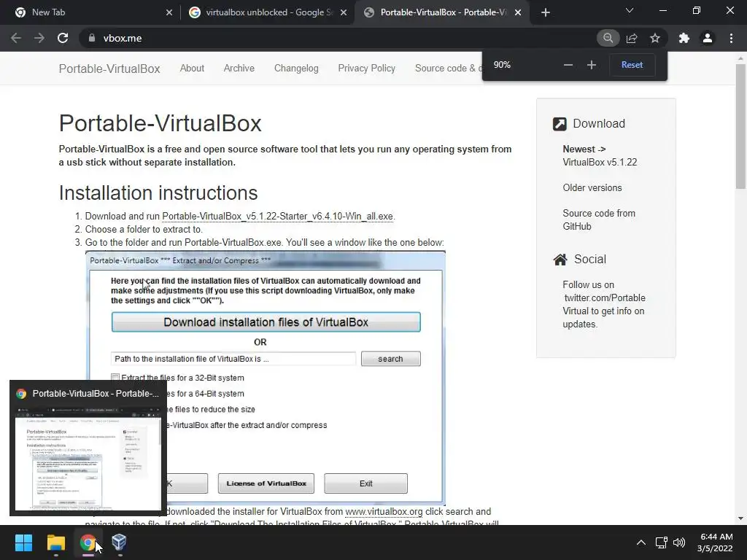The width and height of the screenshot is (747, 560).
Task: Open the zoom magnifier icon in address bar
Action: (608, 38)
